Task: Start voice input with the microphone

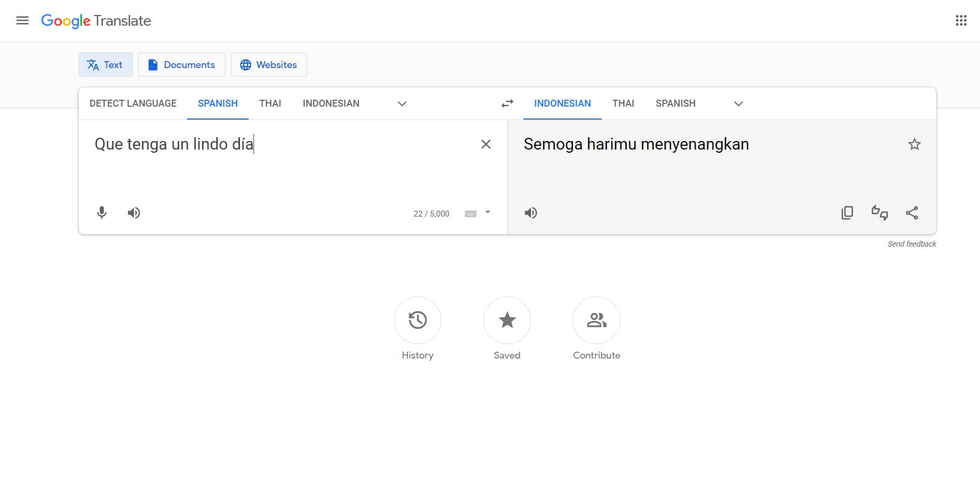Action: [102, 213]
